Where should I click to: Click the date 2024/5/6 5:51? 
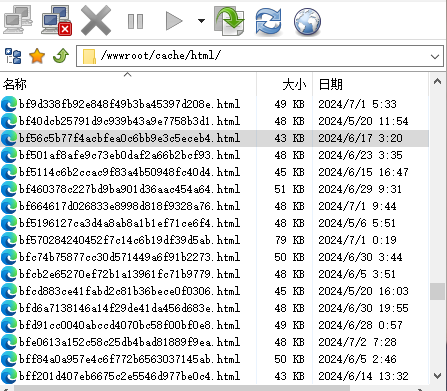[357, 223]
